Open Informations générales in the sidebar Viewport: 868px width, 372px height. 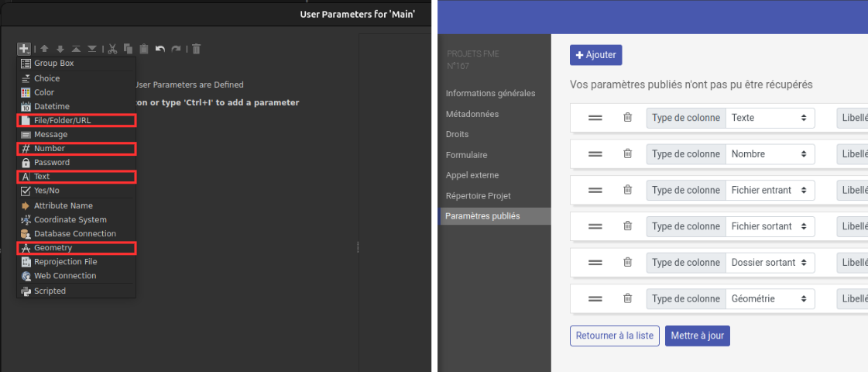coord(490,93)
